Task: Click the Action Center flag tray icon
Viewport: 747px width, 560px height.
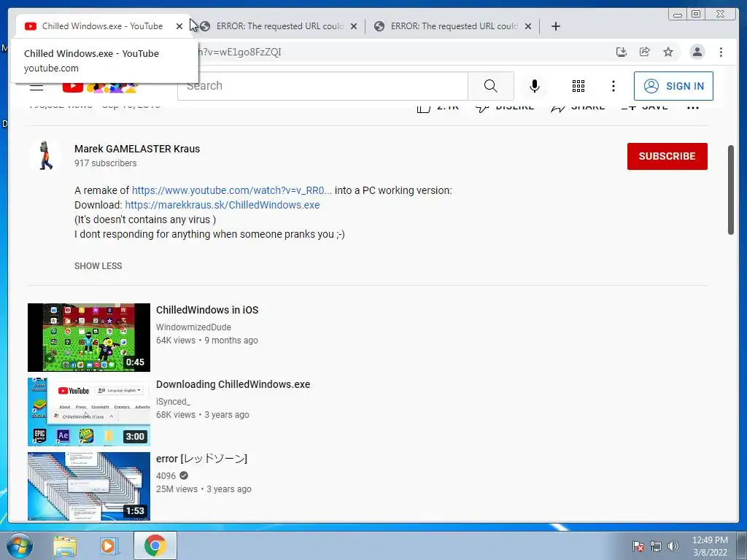Action: 638,547
